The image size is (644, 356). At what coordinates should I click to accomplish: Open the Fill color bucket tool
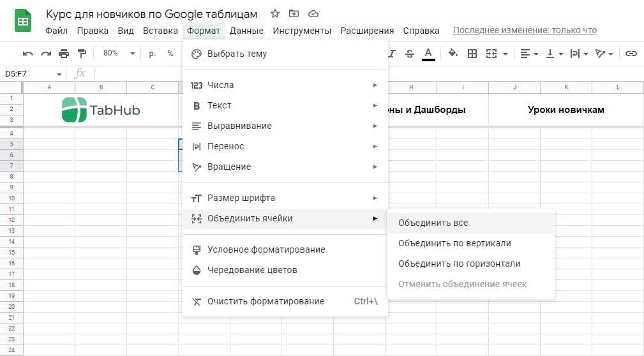(x=453, y=54)
